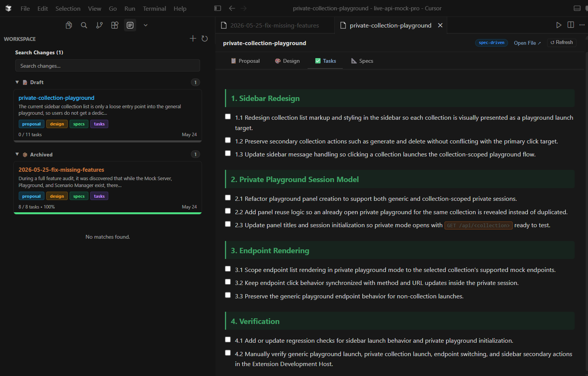
Task: Check task 2.1 Refactor playground panel creation
Action: pos(228,198)
